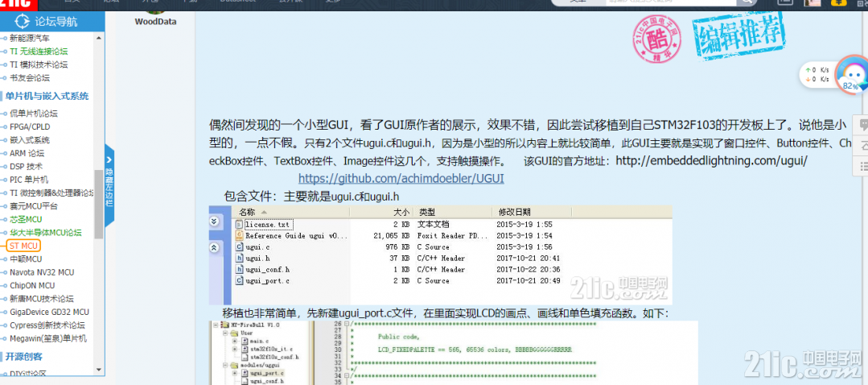Open the author WoodData profile
868x385 pixels.
pyautogui.click(x=155, y=22)
